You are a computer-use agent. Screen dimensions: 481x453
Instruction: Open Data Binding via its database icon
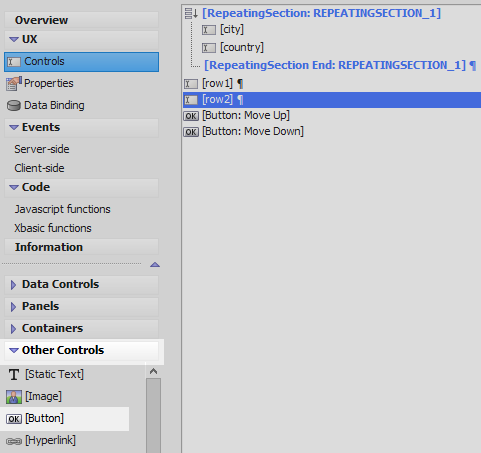pos(14,106)
